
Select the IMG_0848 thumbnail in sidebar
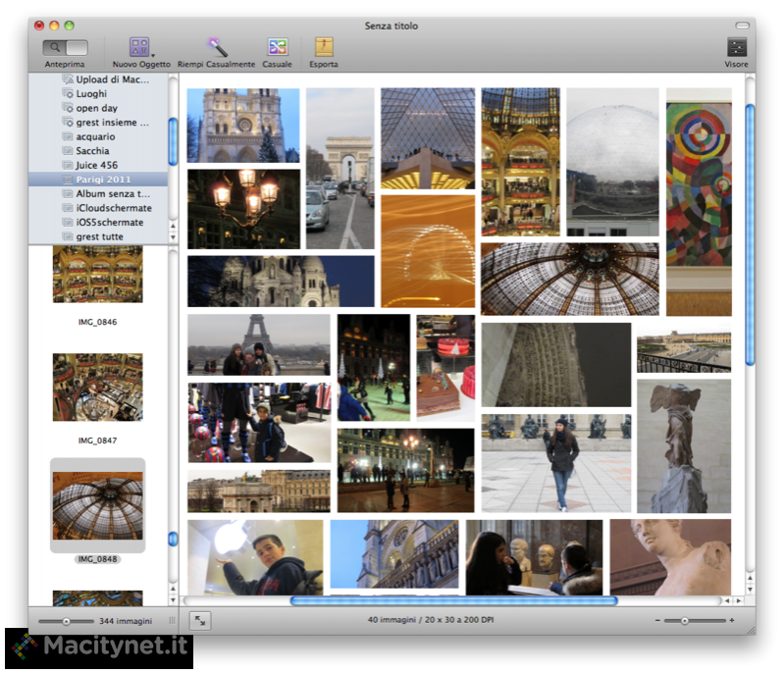pos(97,505)
